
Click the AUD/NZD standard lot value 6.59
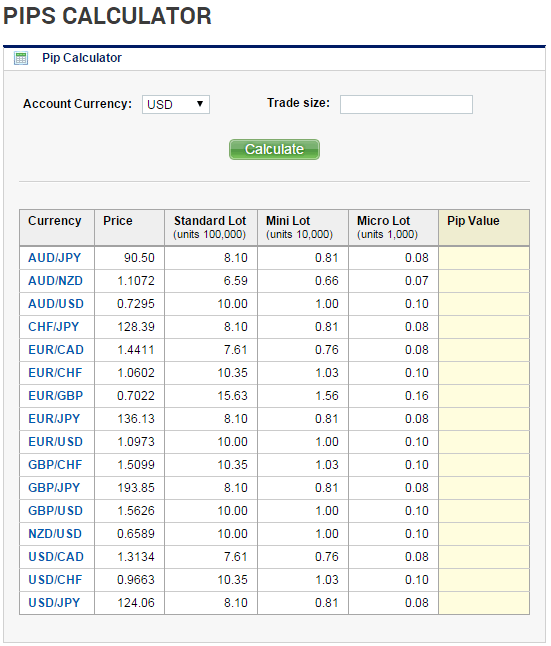click(236, 281)
